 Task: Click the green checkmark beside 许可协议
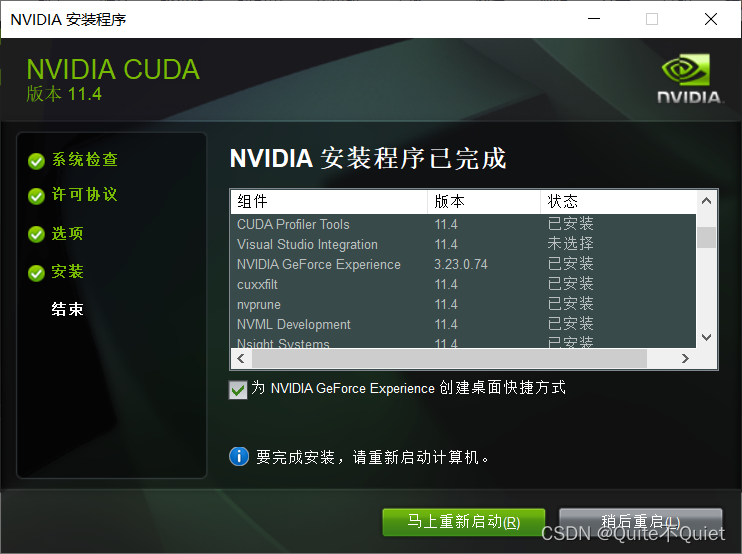[36, 196]
